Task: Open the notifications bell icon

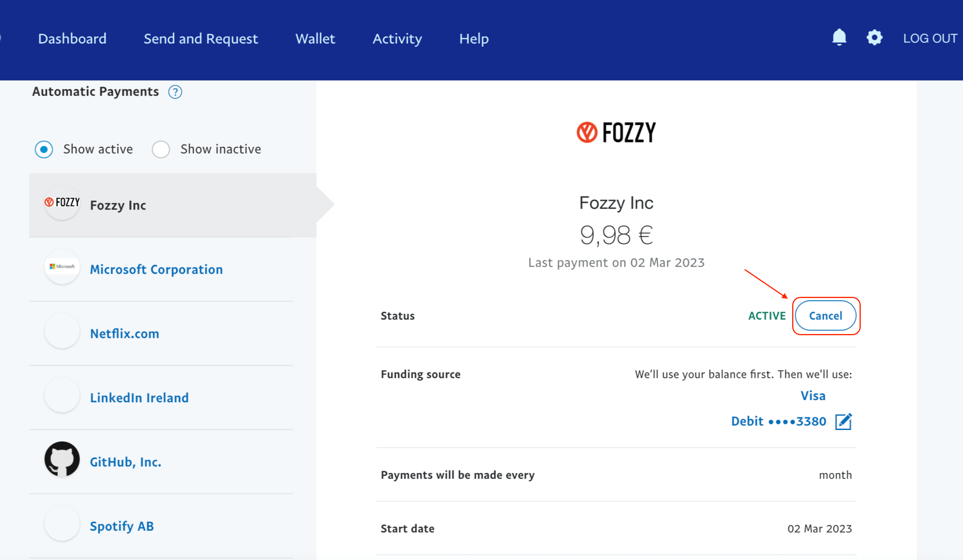Action: [x=839, y=38]
